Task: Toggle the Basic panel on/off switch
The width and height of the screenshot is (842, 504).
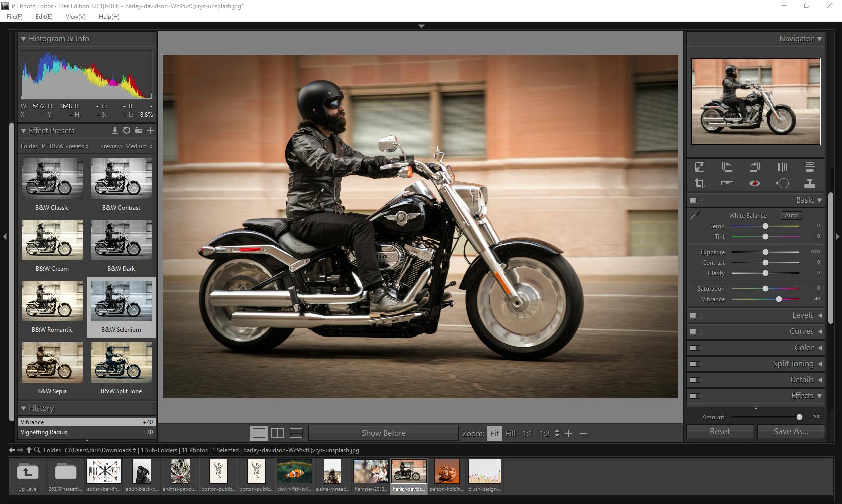Action: pyautogui.click(x=695, y=200)
